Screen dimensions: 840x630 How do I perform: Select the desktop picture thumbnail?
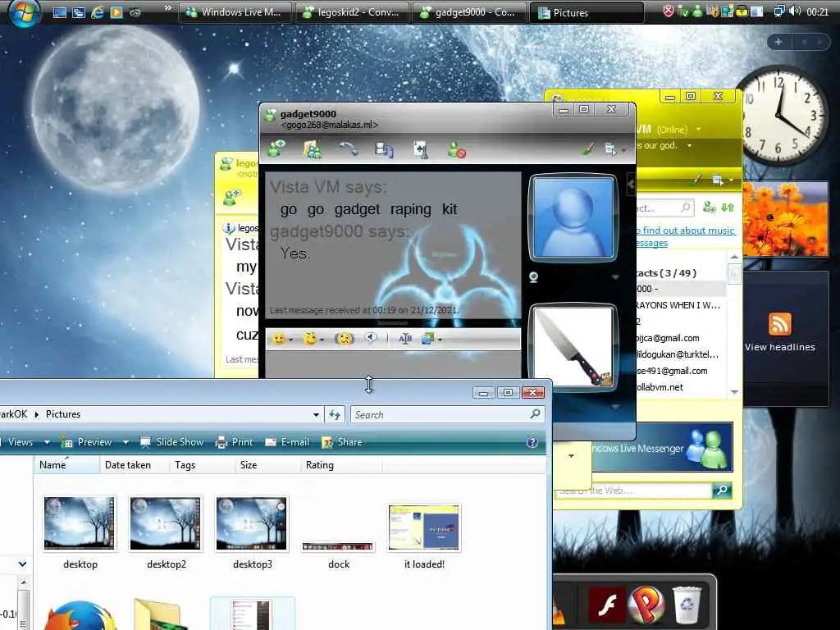80,523
